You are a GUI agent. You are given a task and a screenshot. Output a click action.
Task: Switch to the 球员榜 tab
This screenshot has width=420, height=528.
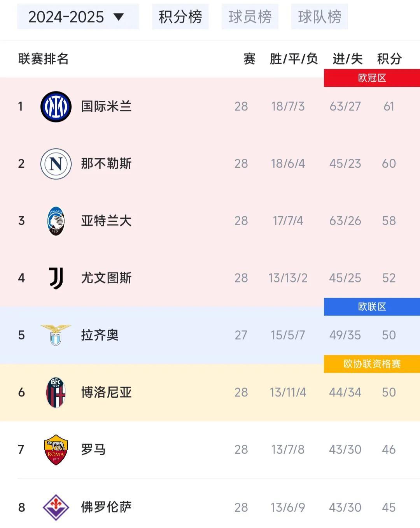[250, 17]
